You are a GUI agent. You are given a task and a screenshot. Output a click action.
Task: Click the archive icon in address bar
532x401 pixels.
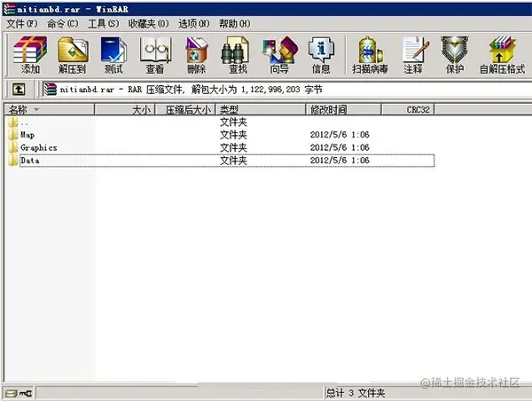[50, 90]
